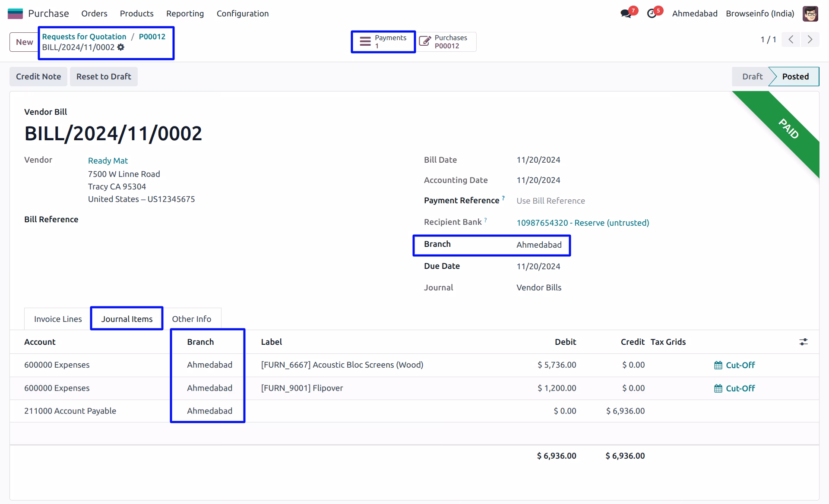Go to next record arrow
Viewport: 829px width, 504px height.
[810, 40]
